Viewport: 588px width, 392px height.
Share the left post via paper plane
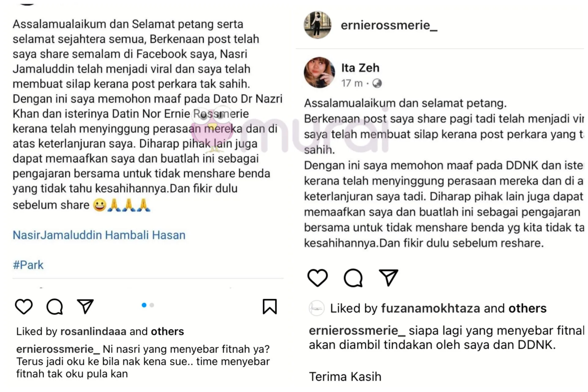click(85, 306)
